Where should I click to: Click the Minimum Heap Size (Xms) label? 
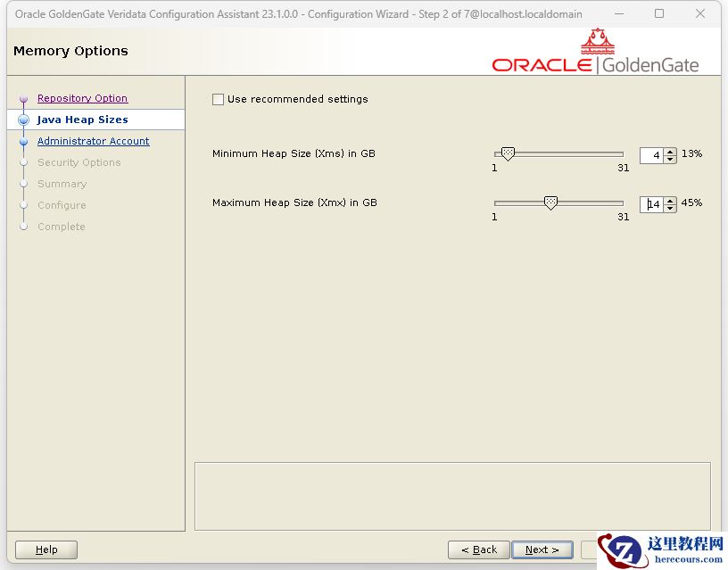(294, 153)
